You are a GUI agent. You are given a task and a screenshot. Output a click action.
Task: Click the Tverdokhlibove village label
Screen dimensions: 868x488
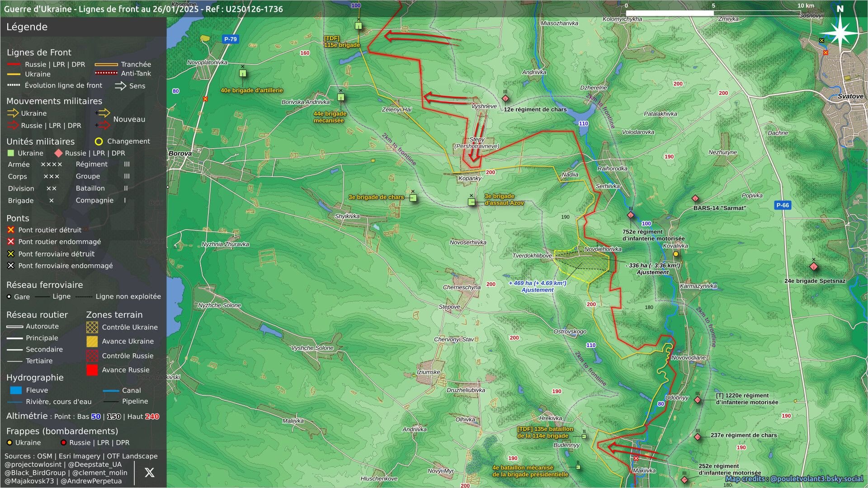[x=532, y=256]
